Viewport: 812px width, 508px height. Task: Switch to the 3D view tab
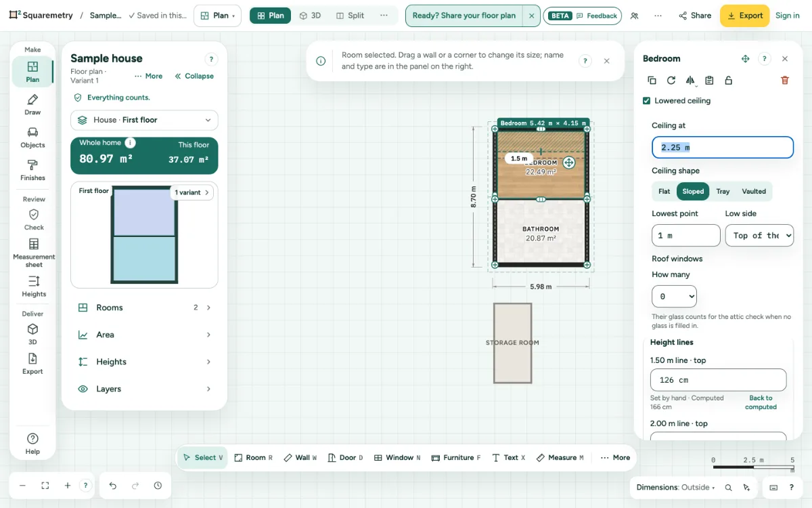coord(310,16)
